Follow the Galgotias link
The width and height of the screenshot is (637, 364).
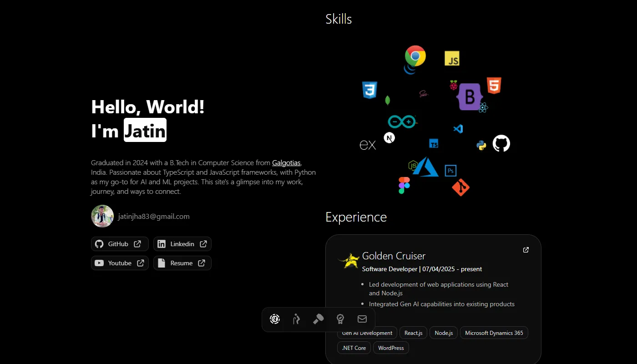[286, 162]
